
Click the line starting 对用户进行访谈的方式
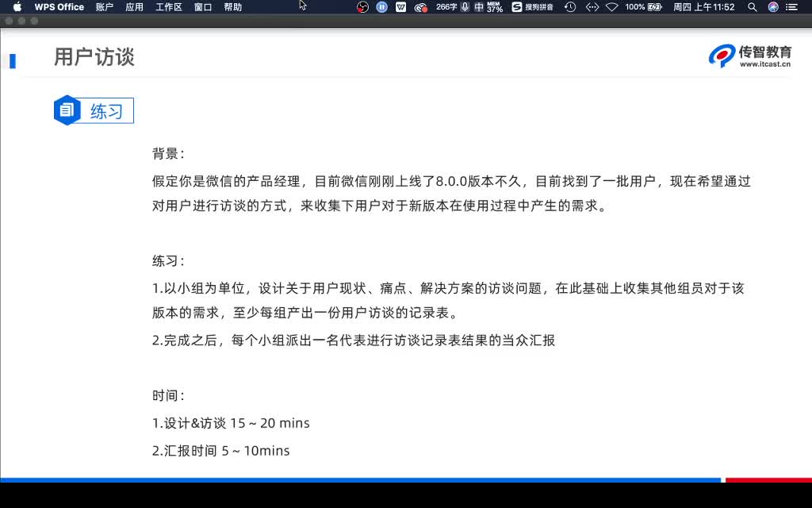pyautogui.click(x=379, y=206)
